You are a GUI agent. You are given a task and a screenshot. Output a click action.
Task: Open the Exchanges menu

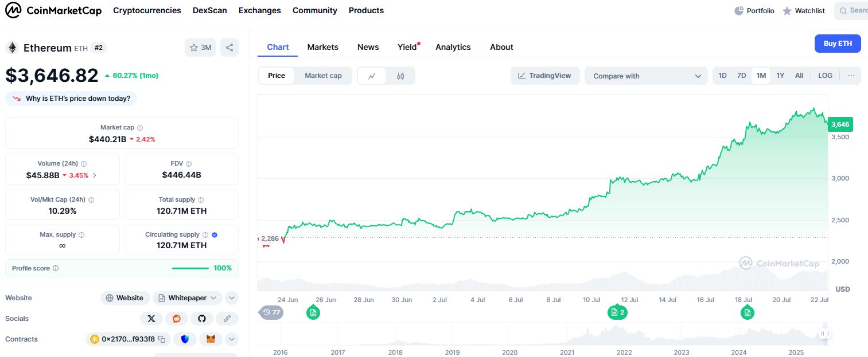[x=260, y=10]
